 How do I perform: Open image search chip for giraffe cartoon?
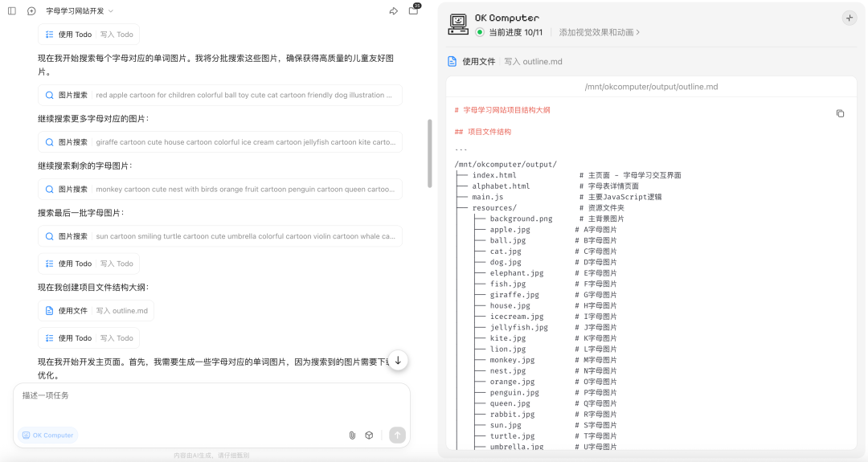coord(219,142)
